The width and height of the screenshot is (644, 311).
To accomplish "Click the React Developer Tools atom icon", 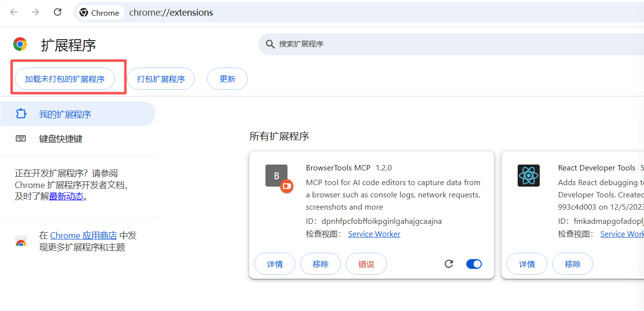I will coord(528,175).
